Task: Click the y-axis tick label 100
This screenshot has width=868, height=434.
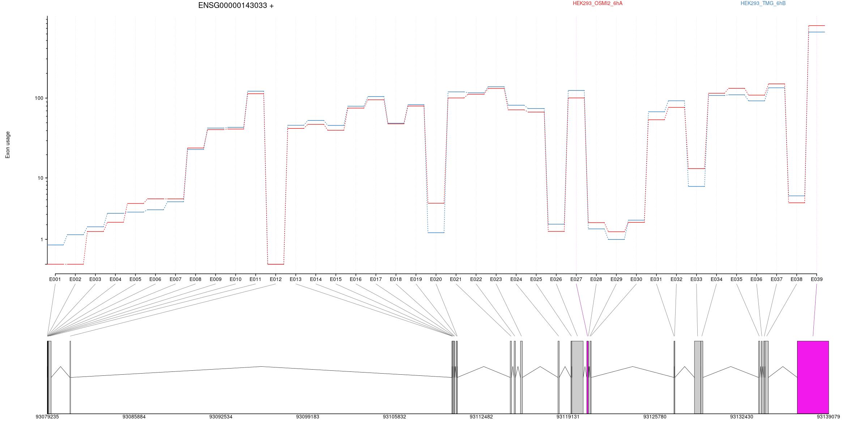Action: pos(39,98)
